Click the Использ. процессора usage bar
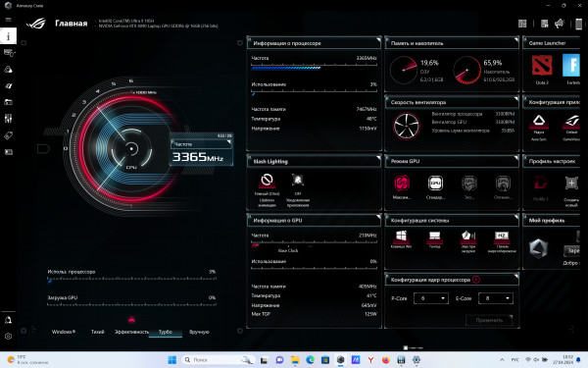Viewport: 588px width, 368px height. tap(131, 280)
